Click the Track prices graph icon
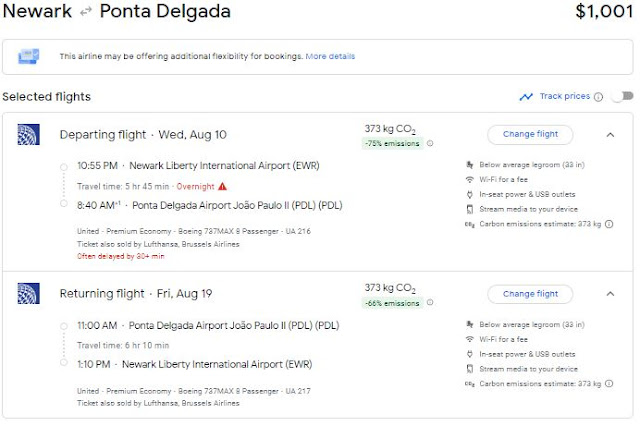 coord(526,97)
